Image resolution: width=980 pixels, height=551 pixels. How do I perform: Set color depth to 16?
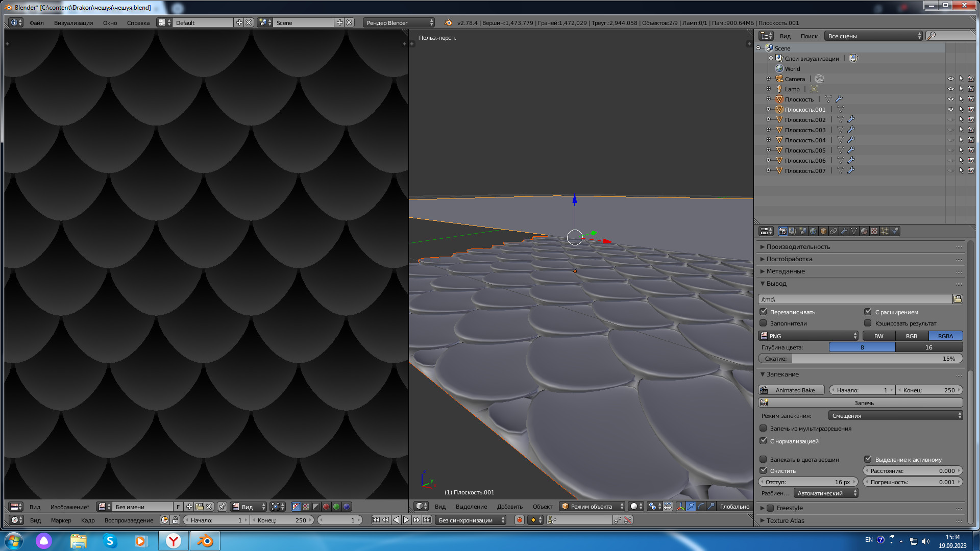[929, 347]
